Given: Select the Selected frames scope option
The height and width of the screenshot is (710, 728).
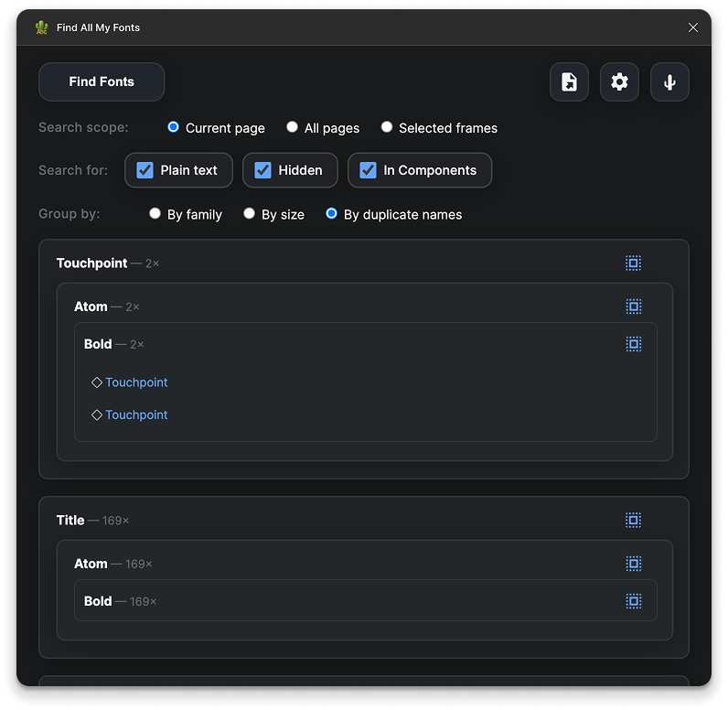Looking at the screenshot, I should click(387, 127).
